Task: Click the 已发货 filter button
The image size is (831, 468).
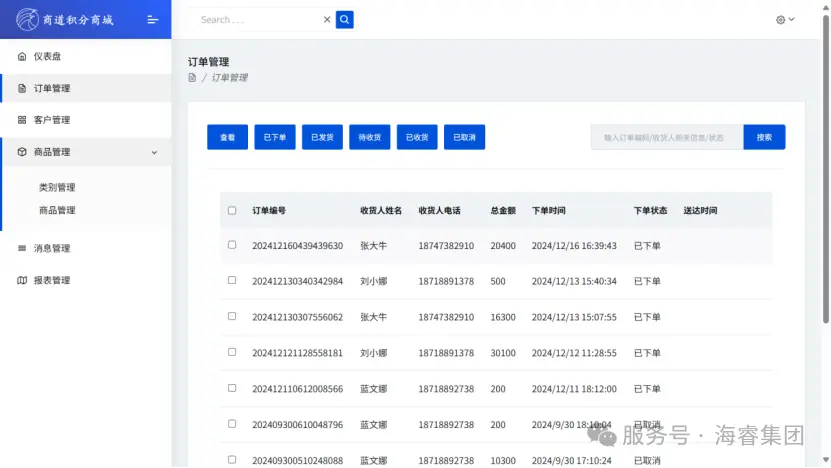Action: [322, 137]
